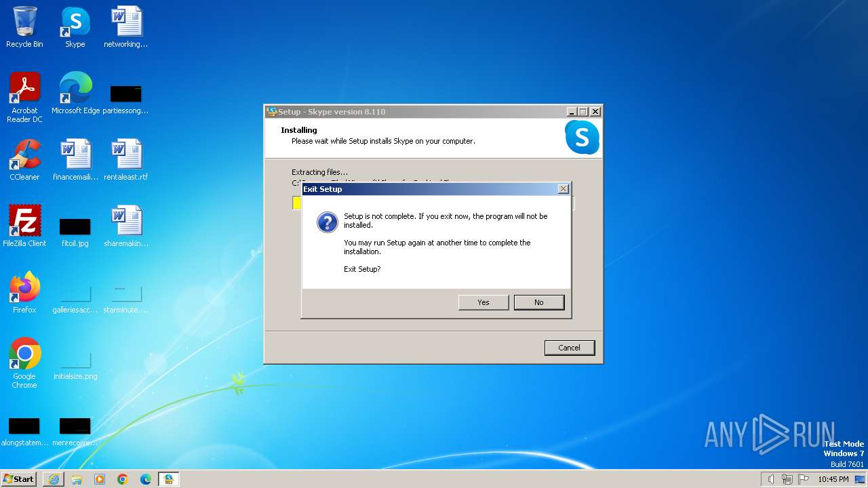
Task: Select the menreceive desktop file
Action: click(75, 431)
